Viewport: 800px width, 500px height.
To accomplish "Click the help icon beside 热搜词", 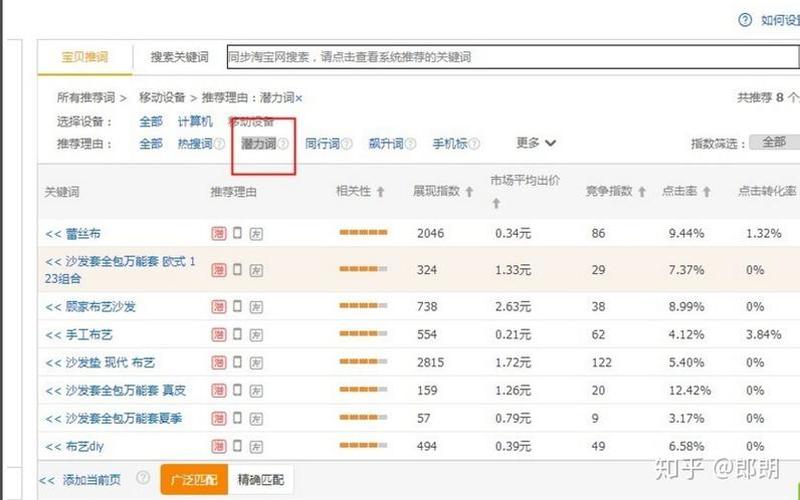I will click(x=219, y=144).
